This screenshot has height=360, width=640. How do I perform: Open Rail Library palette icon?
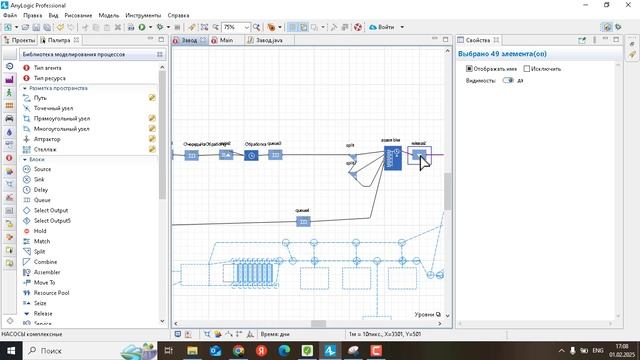[9, 106]
